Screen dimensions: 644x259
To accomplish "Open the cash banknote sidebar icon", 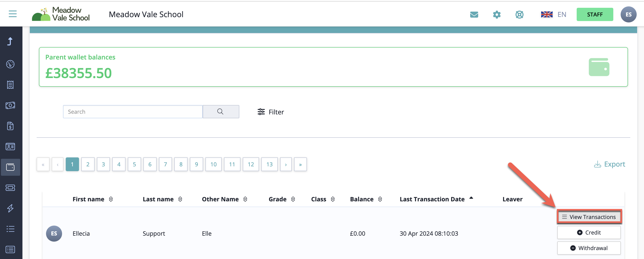I will pos(10,105).
